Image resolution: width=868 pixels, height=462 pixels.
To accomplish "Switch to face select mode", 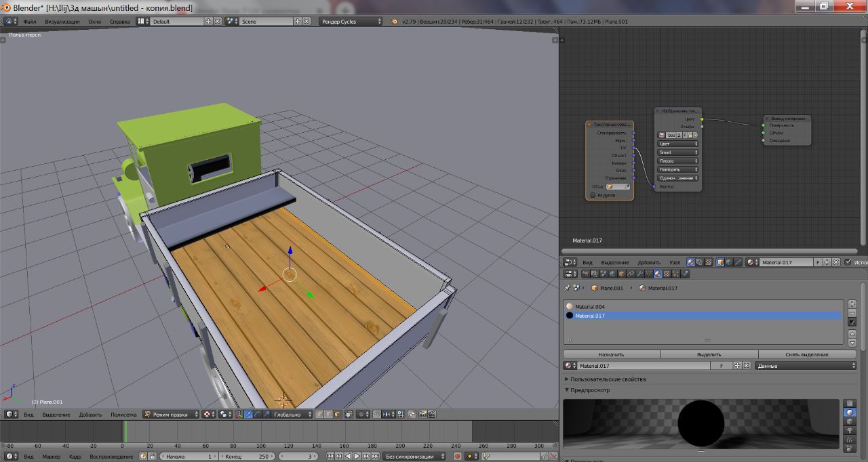I will [337, 415].
